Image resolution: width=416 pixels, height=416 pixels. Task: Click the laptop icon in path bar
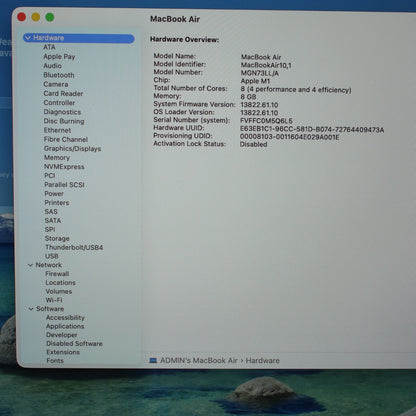coord(153,360)
